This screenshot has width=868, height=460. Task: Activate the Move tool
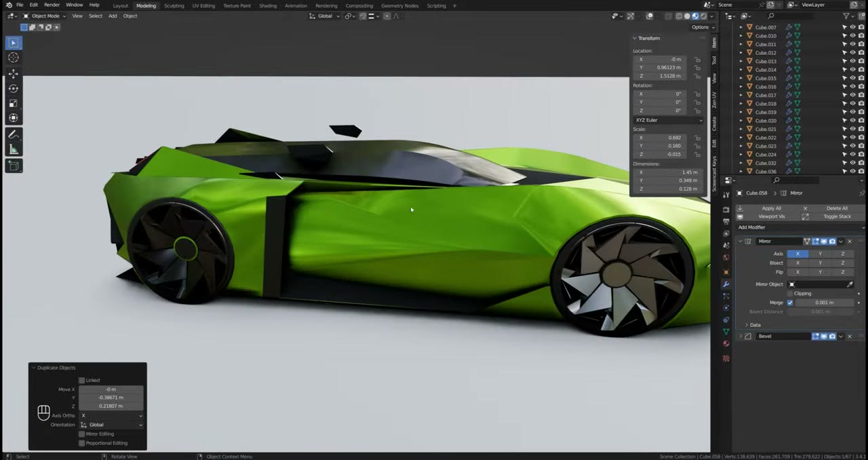tap(13, 73)
